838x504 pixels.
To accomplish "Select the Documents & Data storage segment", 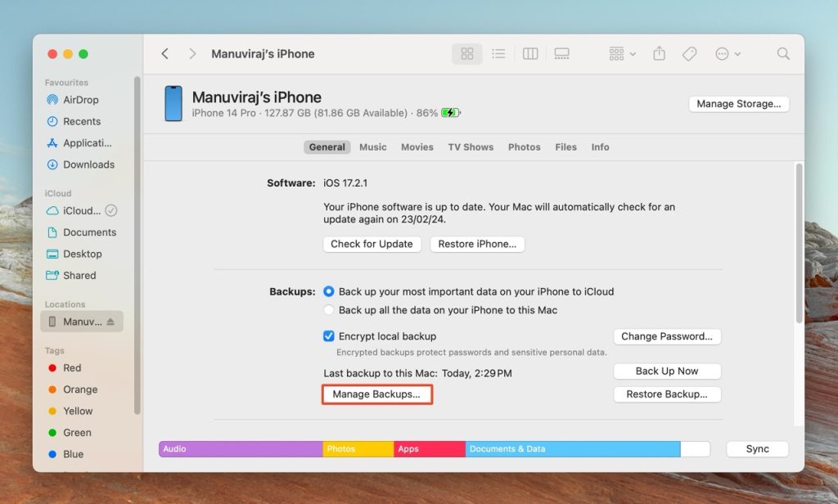I will 573,449.
